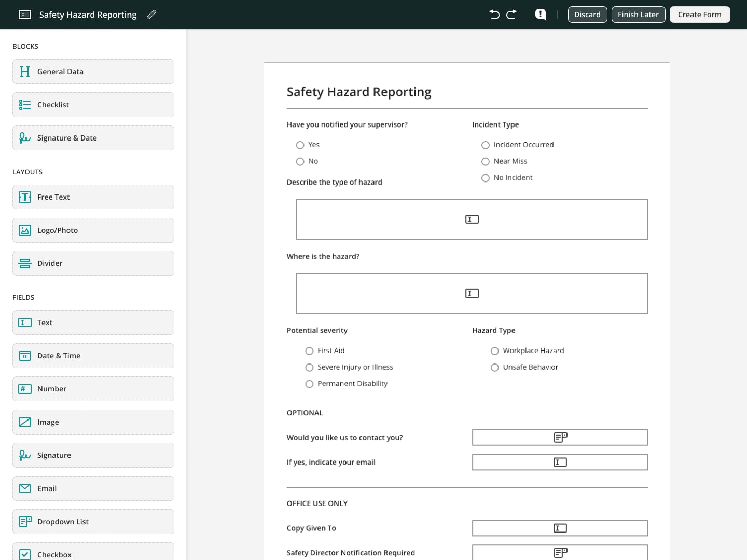
Task: Pick the Free Text layout icon
Action: click(x=25, y=197)
